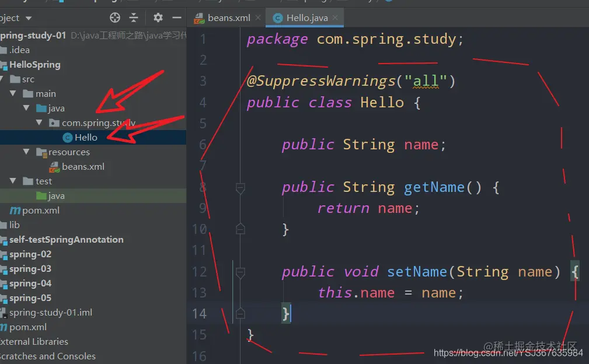The height and width of the screenshot is (364, 589).
Task: Click the Maven icon of HelloSpring pom.xml
Action: (x=15, y=211)
